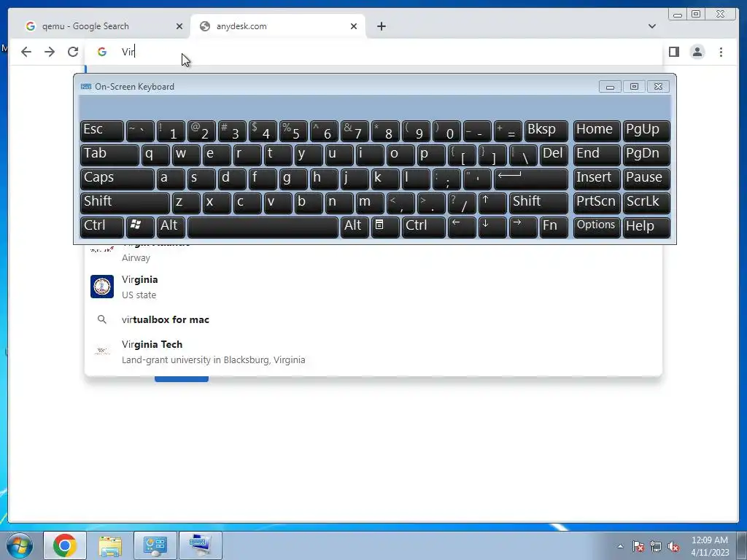
Task: Tap the letter t key
Action: (x=278, y=155)
